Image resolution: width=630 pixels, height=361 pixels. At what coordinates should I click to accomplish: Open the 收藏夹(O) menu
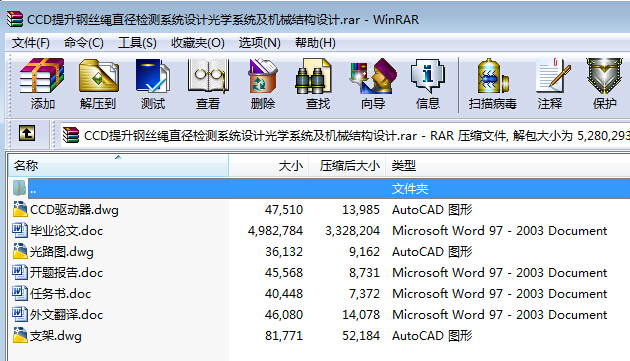point(198,43)
